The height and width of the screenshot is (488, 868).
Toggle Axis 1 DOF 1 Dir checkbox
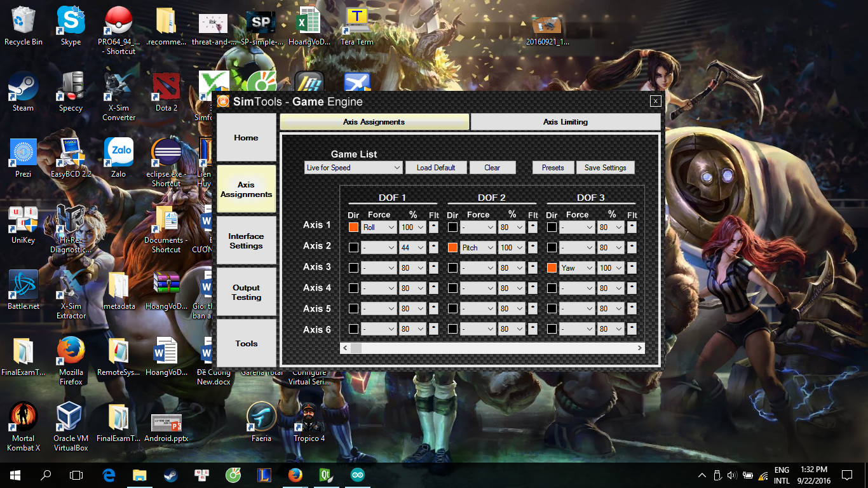pyautogui.click(x=353, y=227)
